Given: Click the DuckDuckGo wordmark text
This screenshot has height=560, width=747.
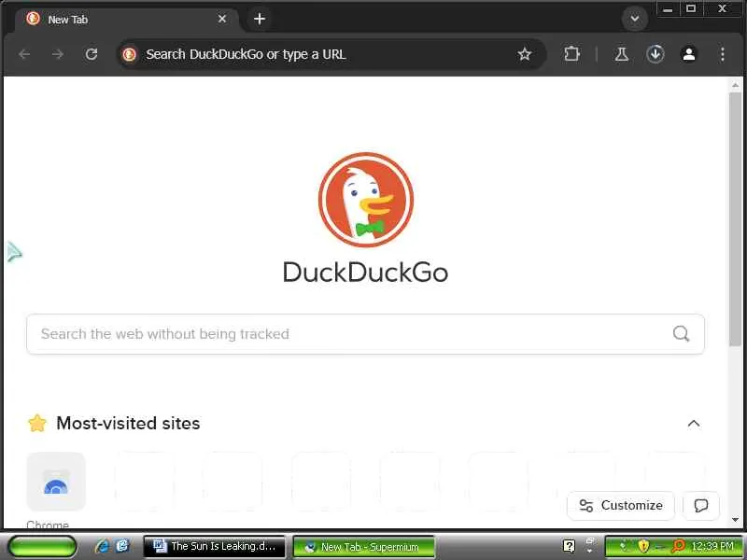Looking at the screenshot, I should coord(365,273).
